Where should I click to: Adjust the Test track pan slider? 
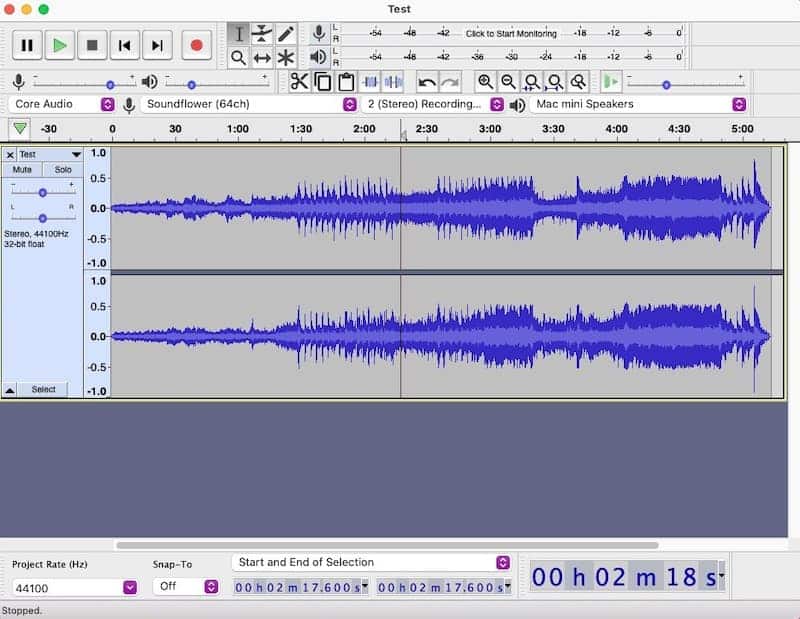click(43, 218)
